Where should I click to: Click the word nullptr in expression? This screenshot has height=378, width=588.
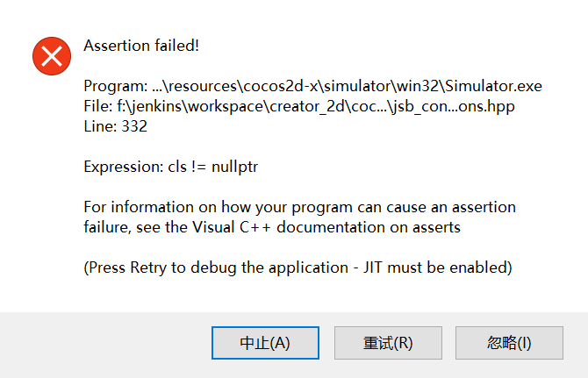[233, 167]
